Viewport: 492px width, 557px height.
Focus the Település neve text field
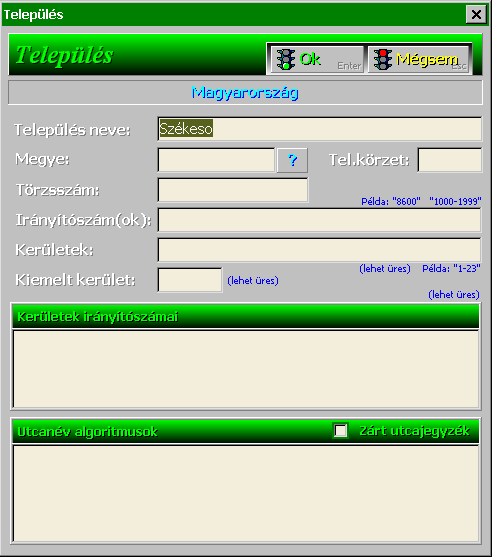tap(319, 129)
